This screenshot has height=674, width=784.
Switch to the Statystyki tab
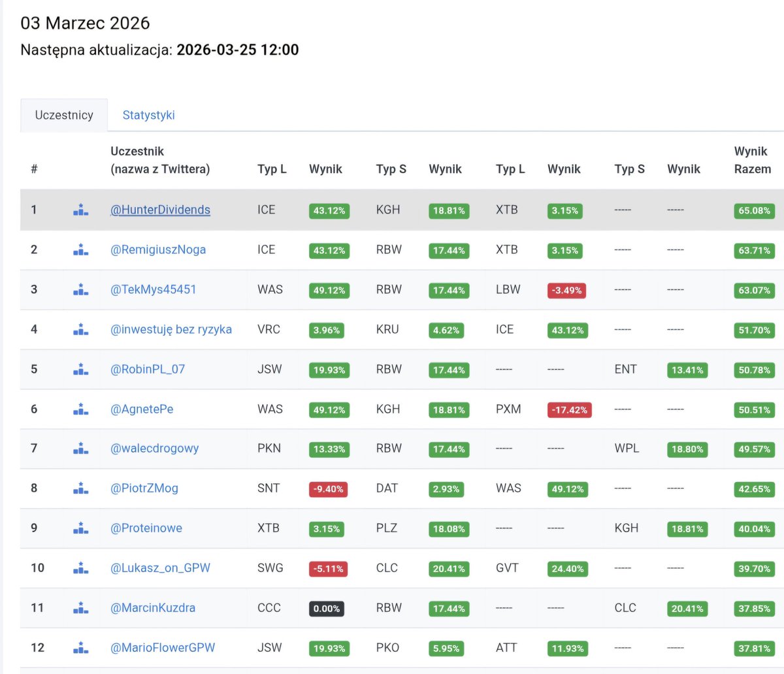pyautogui.click(x=148, y=115)
